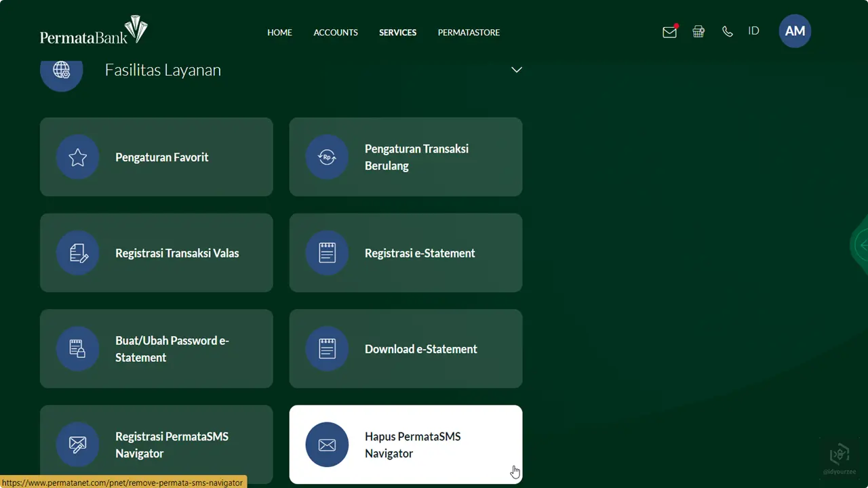This screenshot has height=488, width=868.
Task: Open Pengaturan Favorit card
Action: tap(157, 157)
